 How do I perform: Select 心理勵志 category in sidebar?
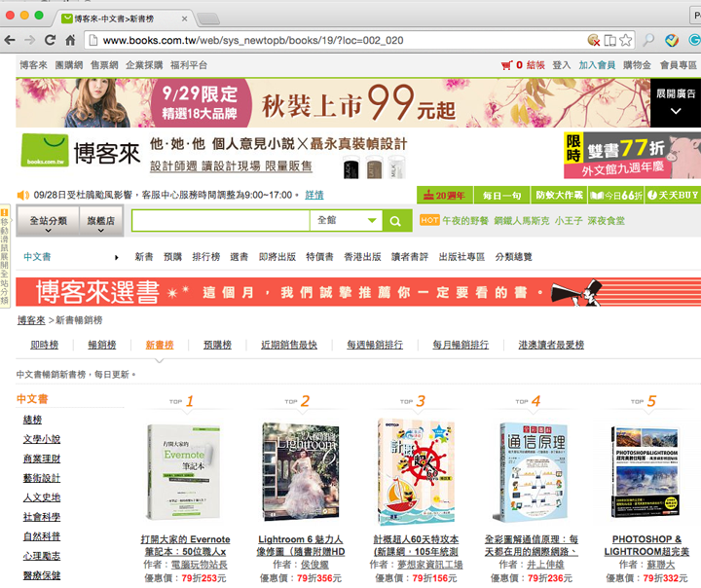(42, 556)
